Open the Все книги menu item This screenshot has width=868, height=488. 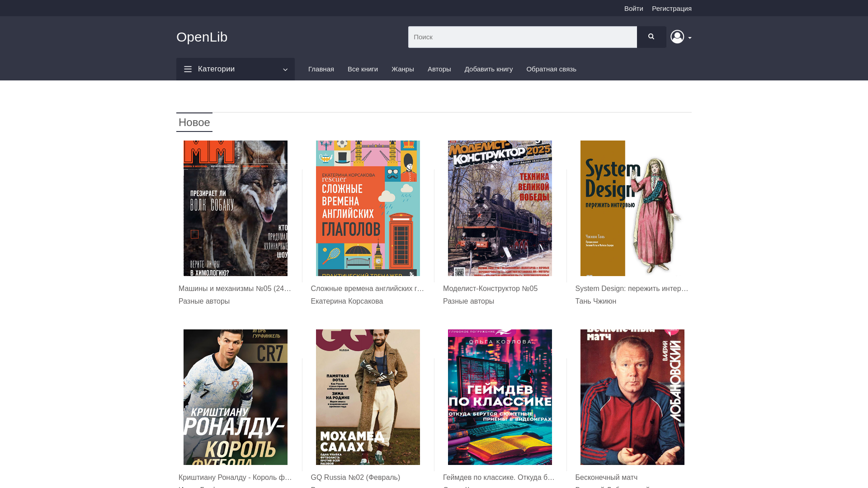point(363,69)
